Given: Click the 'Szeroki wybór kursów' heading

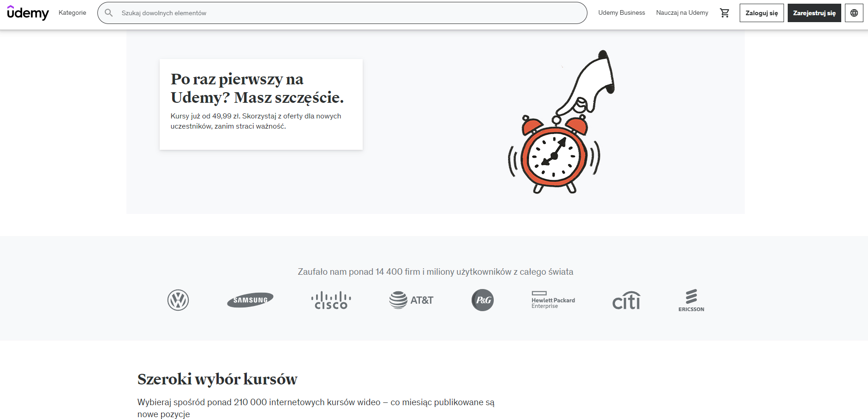Looking at the screenshot, I should click(217, 379).
